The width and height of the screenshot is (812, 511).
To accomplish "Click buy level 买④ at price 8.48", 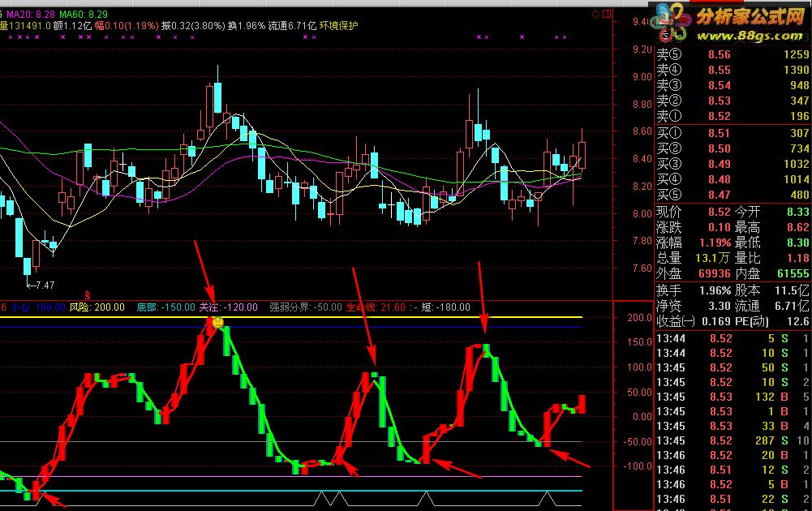I will [733, 179].
